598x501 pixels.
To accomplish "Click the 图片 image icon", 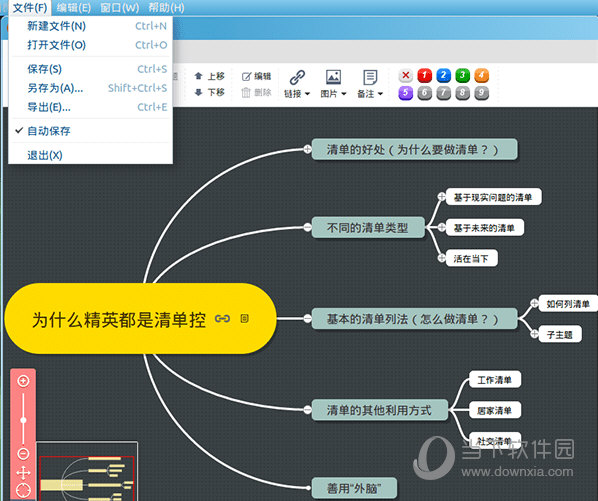I will click(x=333, y=77).
